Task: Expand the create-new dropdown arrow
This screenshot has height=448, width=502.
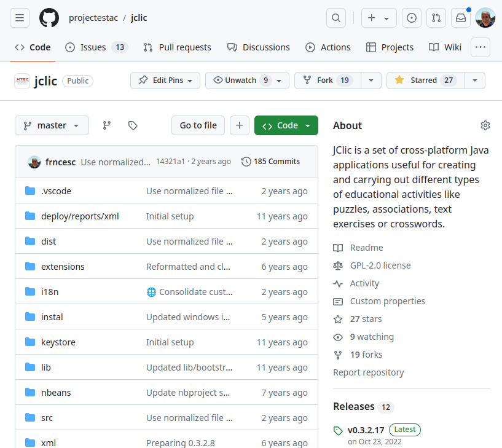Action: (386, 18)
